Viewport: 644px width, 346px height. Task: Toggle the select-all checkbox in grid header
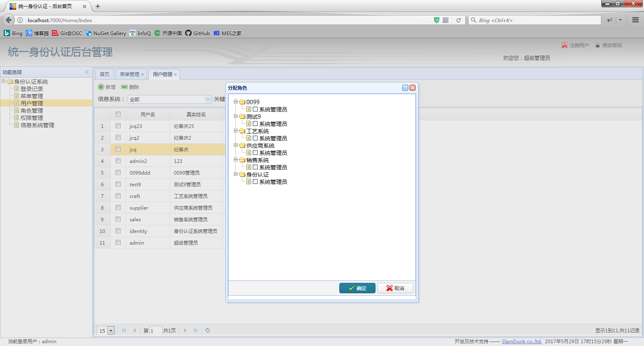click(x=118, y=114)
